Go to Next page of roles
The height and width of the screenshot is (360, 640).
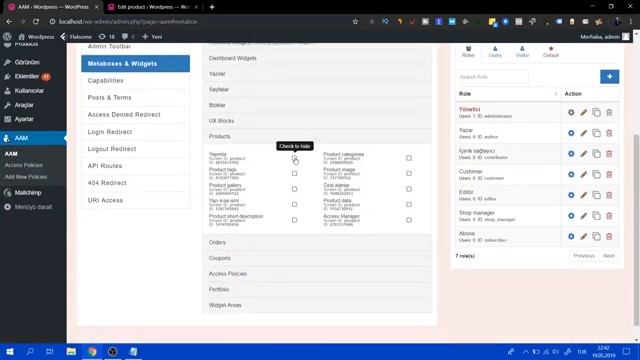click(x=609, y=256)
